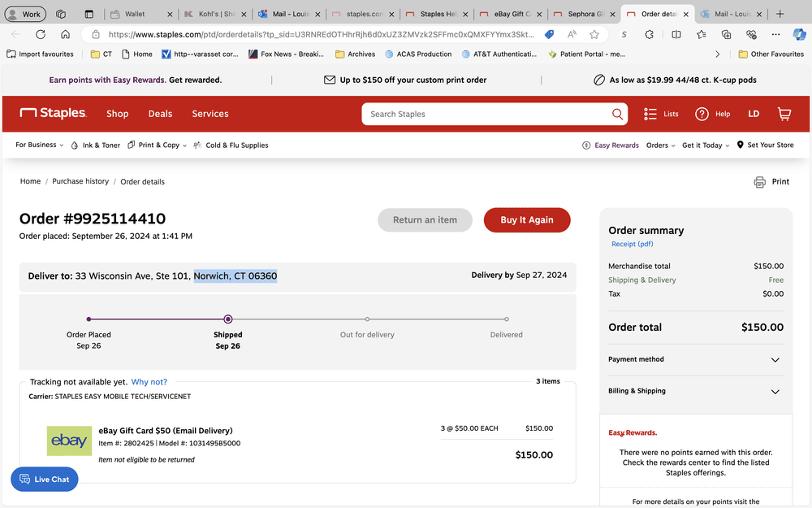Click the eBay gift card thumbnail
The height and width of the screenshot is (508, 812).
pos(69,441)
